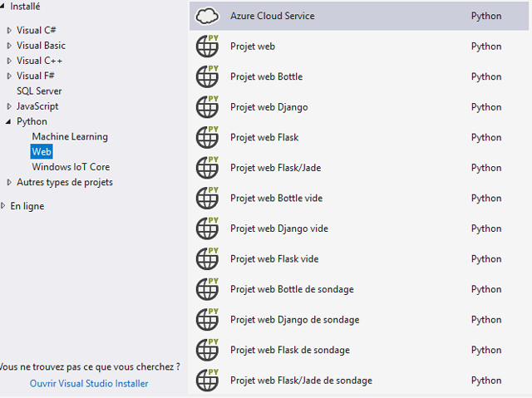Select Windows IoT Core category
This screenshot has width=532, height=398.
click(71, 167)
